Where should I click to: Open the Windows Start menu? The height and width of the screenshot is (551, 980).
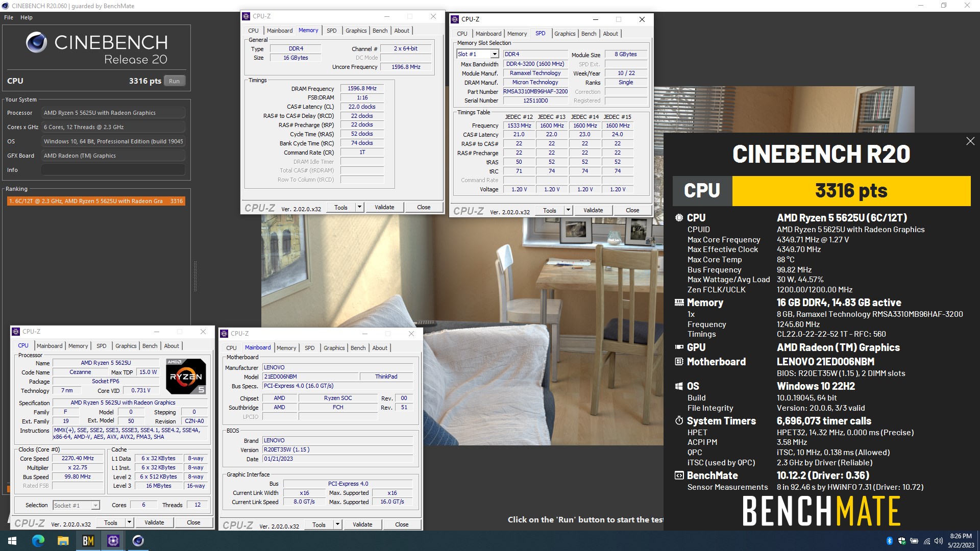pyautogui.click(x=12, y=541)
